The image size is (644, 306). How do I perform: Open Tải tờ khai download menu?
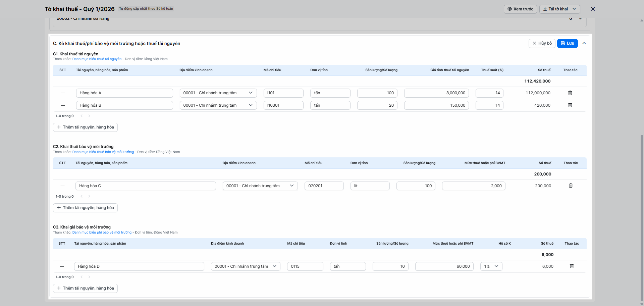(x=559, y=9)
